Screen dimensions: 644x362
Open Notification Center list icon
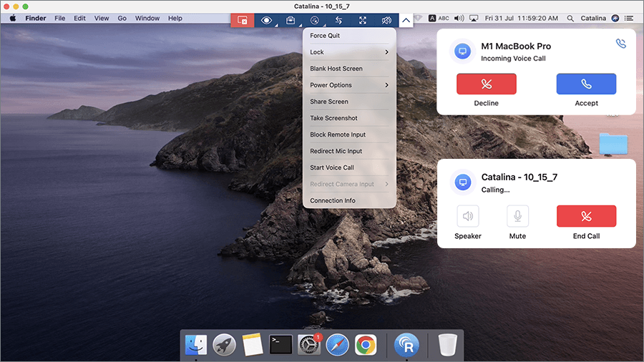[x=629, y=18]
